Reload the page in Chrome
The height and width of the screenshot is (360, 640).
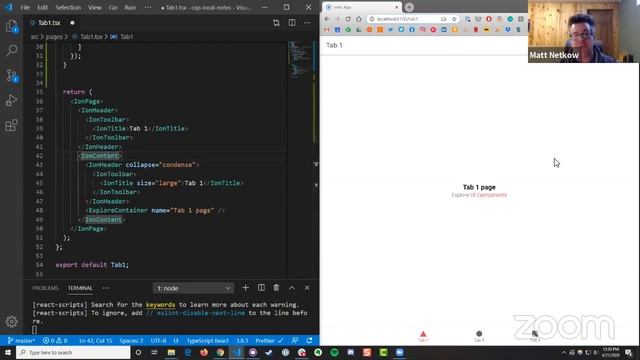[348, 19]
